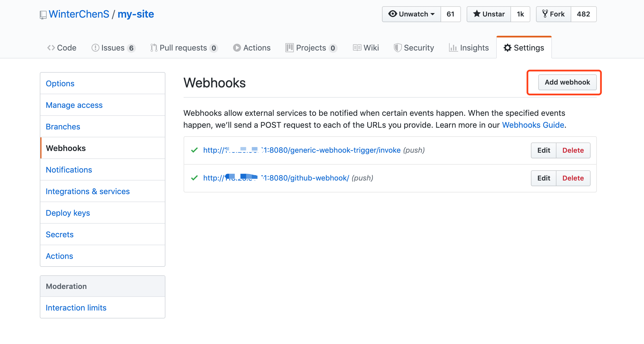Image resolution: width=644 pixels, height=344 pixels.
Task: Click the Unstar button
Action: [x=489, y=14]
